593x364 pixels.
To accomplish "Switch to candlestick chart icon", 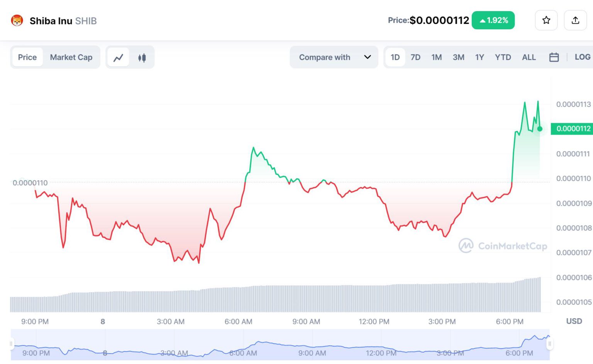I will 142,58.
